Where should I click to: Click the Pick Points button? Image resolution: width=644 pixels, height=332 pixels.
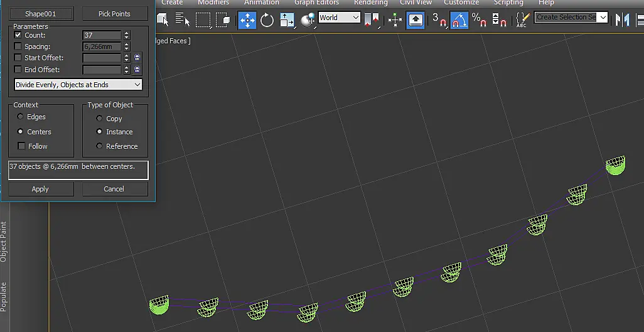115,14
